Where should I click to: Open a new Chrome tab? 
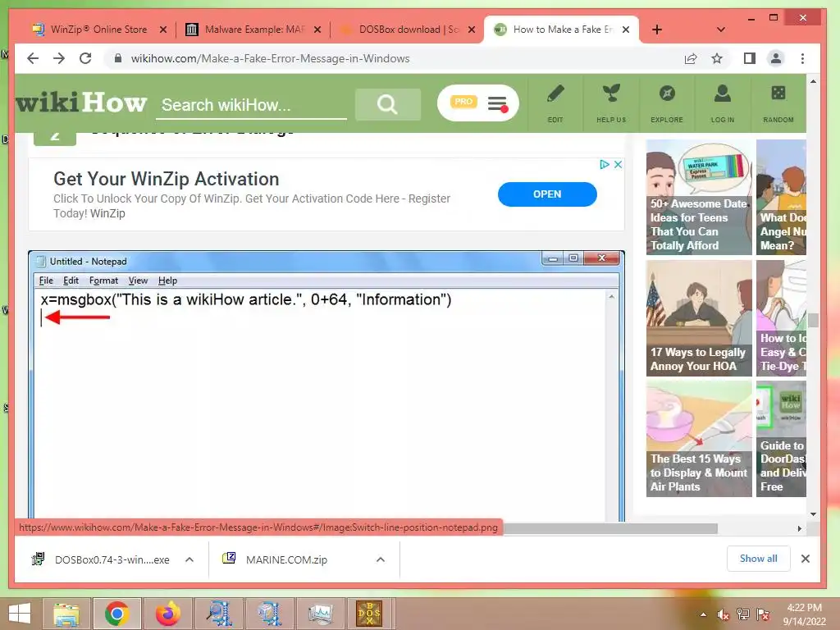point(657,30)
